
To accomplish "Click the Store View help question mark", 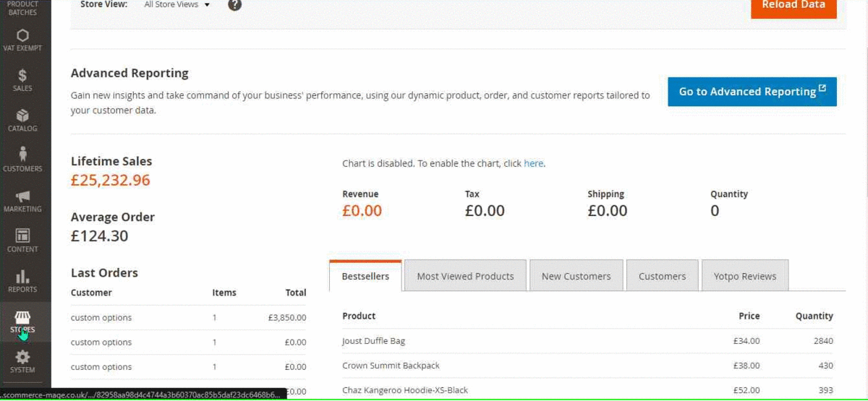I will [x=234, y=5].
